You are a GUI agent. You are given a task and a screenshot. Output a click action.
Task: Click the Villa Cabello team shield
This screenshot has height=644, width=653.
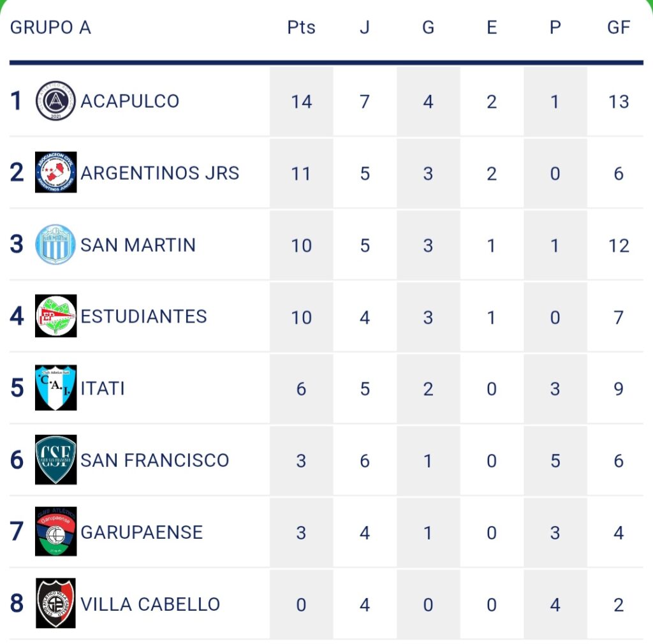[56, 603]
